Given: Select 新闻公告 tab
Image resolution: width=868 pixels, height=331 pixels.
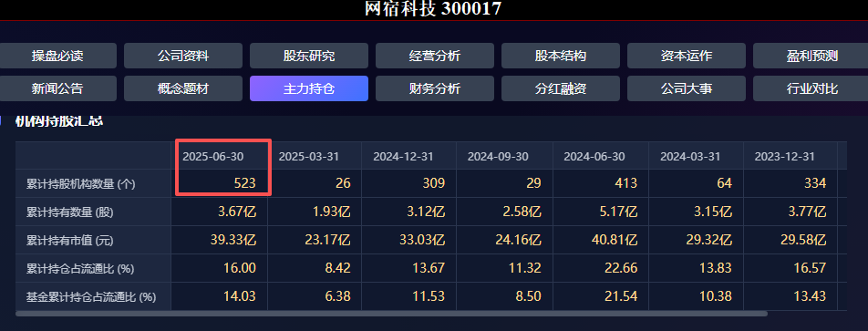Looking at the screenshot, I should 57,88.
